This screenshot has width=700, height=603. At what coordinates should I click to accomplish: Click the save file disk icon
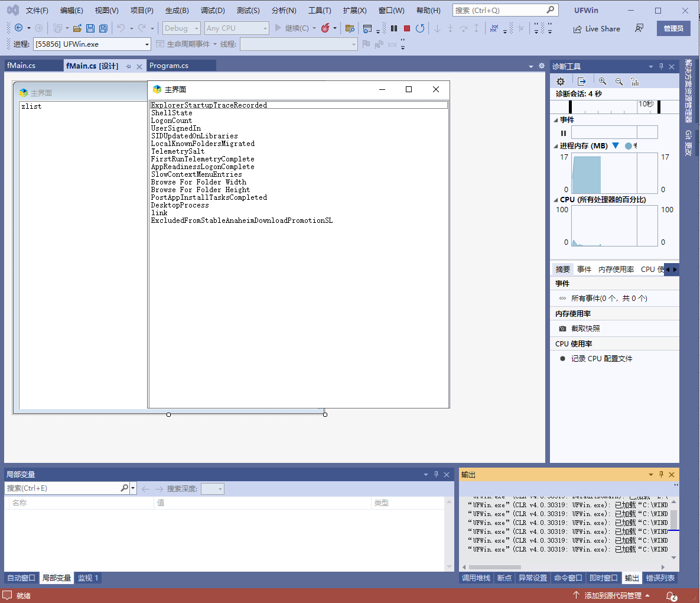(x=90, y=28)
